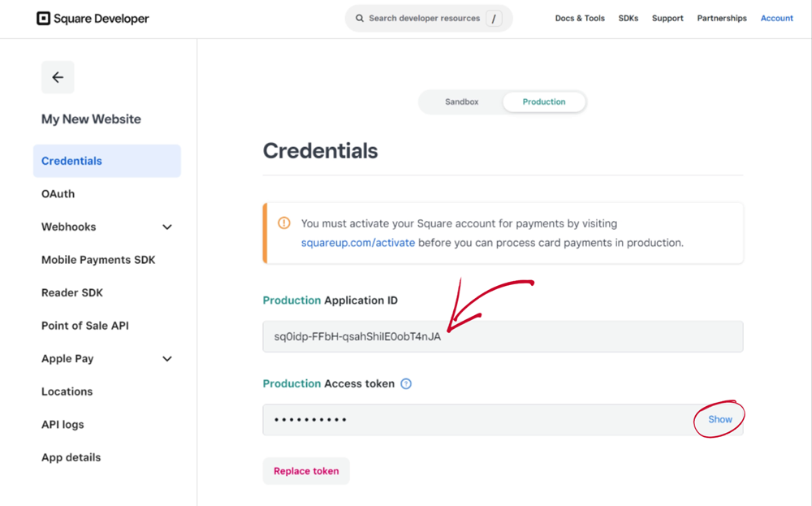Follow the squareup.com/activate link
This screenshot has height=506, width=812.
click(357, 243)
